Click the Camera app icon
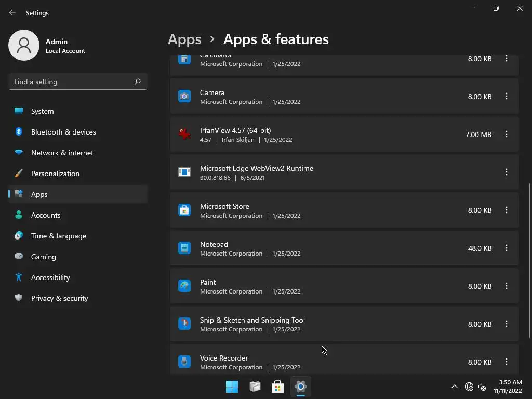This screenshot has height=399, width=532. coord(184,97)
